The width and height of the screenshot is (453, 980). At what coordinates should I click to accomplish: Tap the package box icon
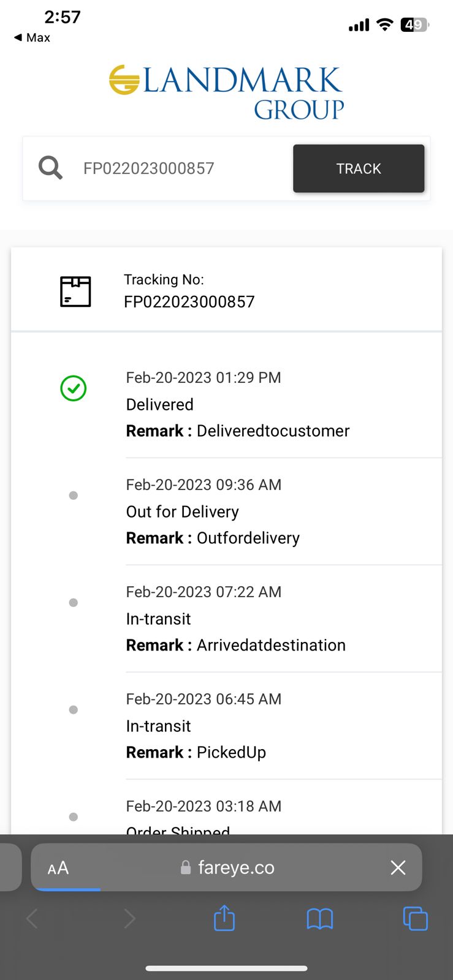click(x=75, y=291)
